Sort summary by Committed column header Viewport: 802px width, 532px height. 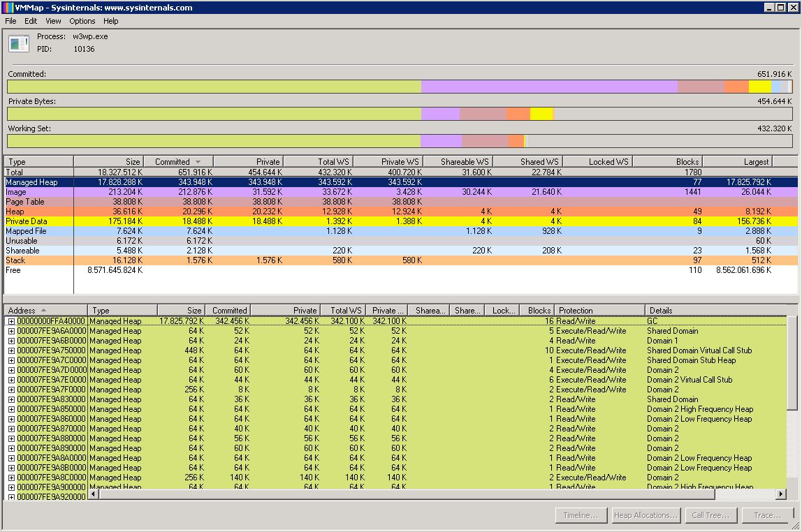tap(178, 161)
